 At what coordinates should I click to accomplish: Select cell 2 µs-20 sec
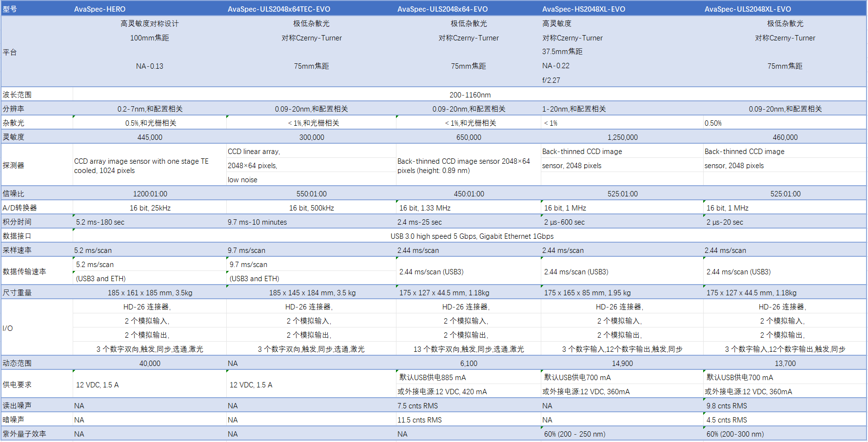[785, 222]
